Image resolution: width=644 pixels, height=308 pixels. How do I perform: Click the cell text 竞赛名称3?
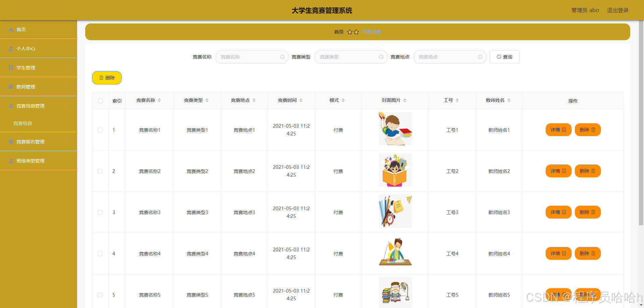(x=150, y=212)
